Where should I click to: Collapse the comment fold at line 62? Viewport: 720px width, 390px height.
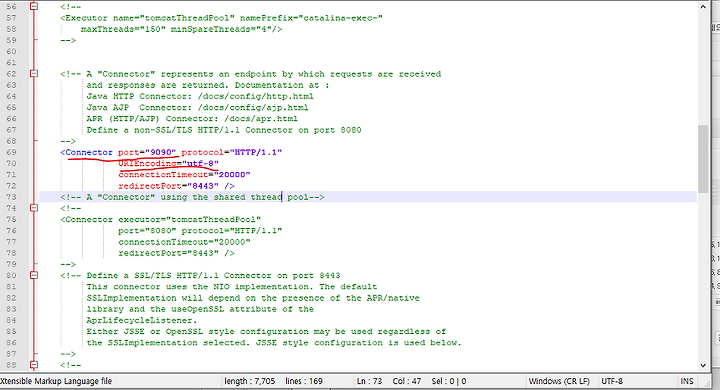click(x=34, y=73)
